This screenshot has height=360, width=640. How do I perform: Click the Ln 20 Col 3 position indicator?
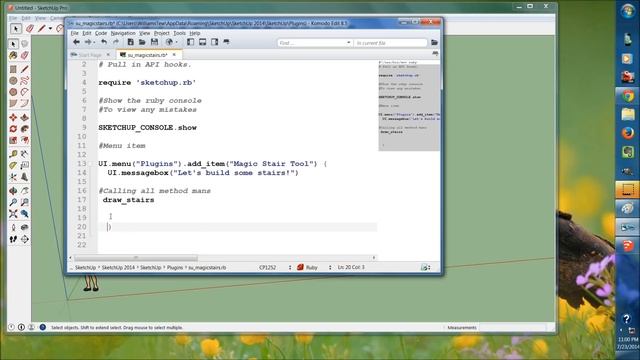tap(351, 267)
